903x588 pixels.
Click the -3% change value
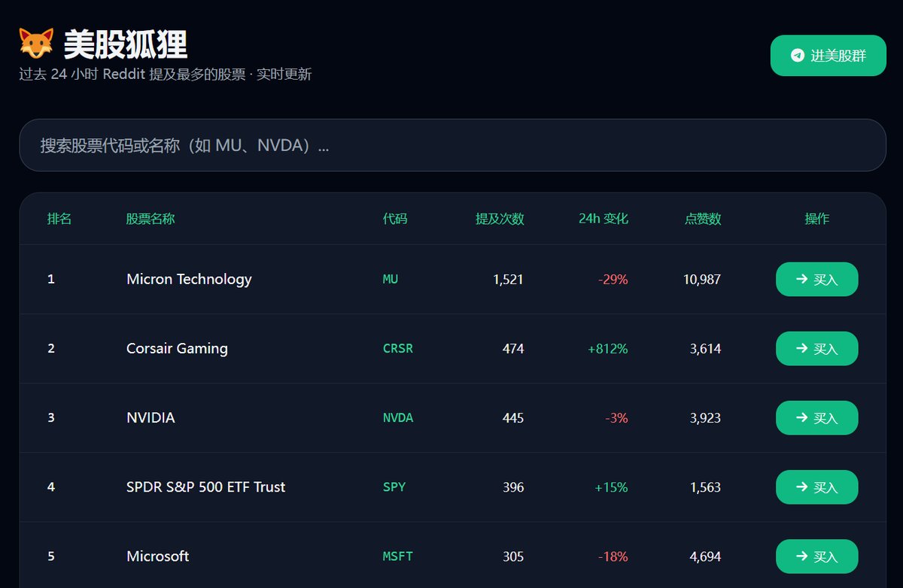pos(616,417)
